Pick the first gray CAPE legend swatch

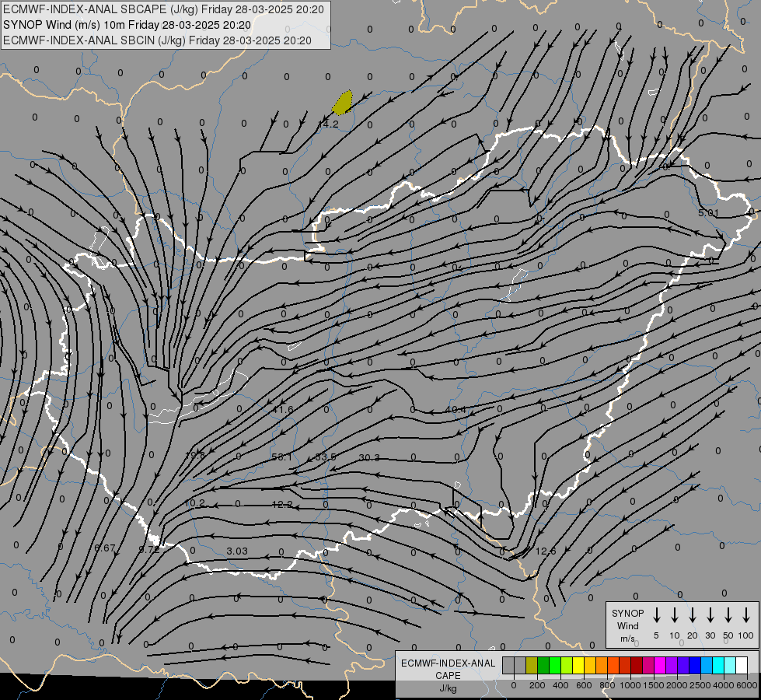pos(508,665)
